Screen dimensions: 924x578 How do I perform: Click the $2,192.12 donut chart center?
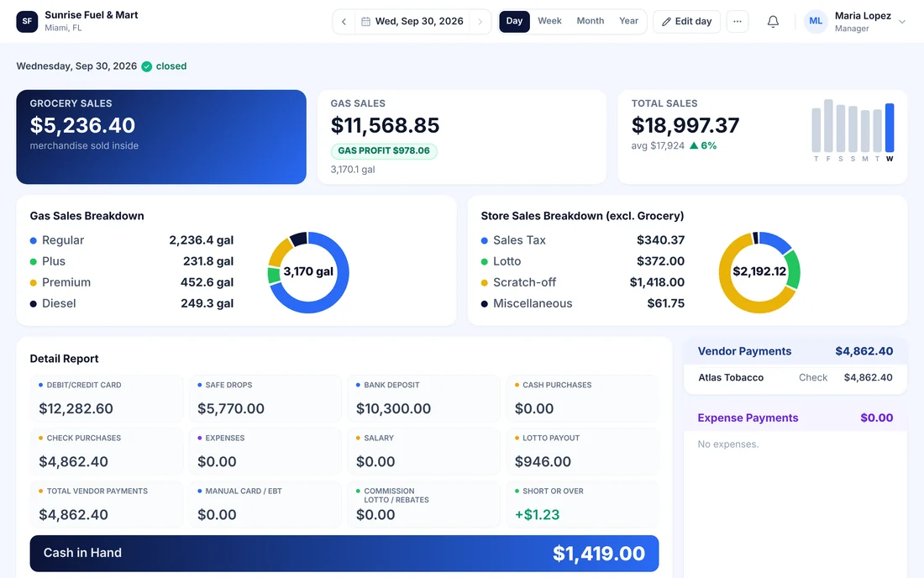tap(759, 271)
